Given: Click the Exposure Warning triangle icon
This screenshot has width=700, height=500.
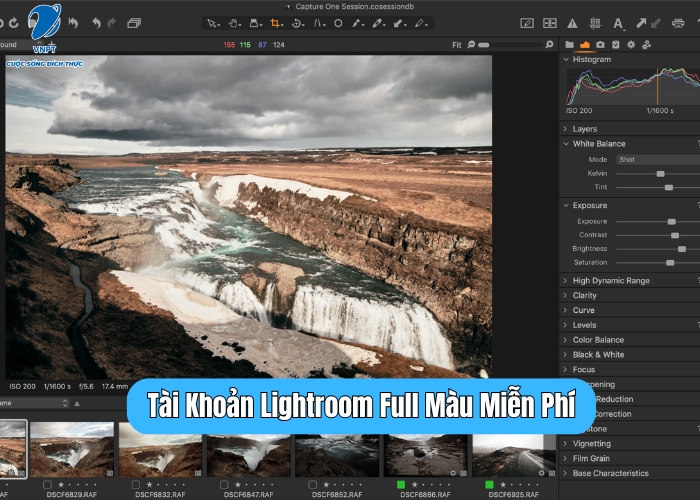Looking at the screenshot, I should point(572,23).
